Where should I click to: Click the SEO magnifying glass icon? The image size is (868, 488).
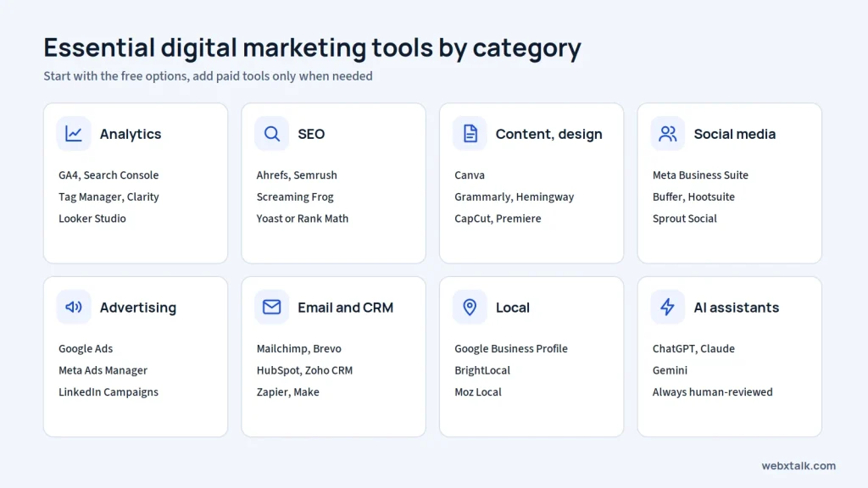point(272,133)
